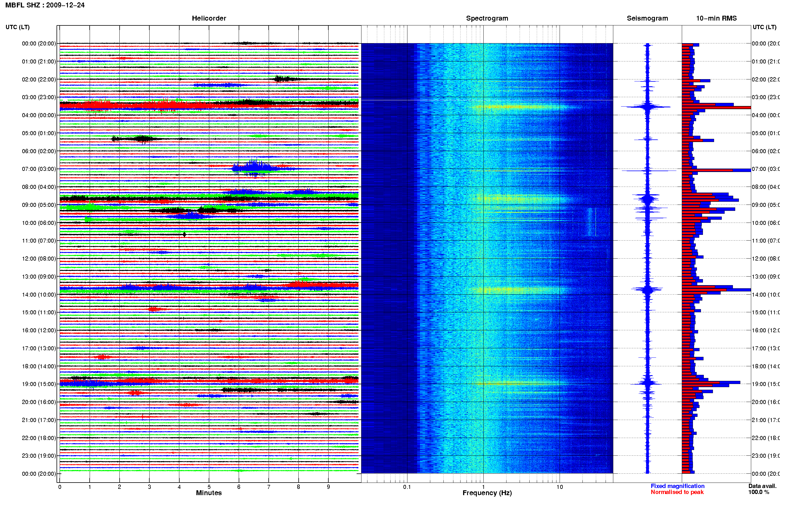This screenshot has height=508, width=812.
Task: Click the 'Fixed magnification' legend text
Action: [678, 486]
